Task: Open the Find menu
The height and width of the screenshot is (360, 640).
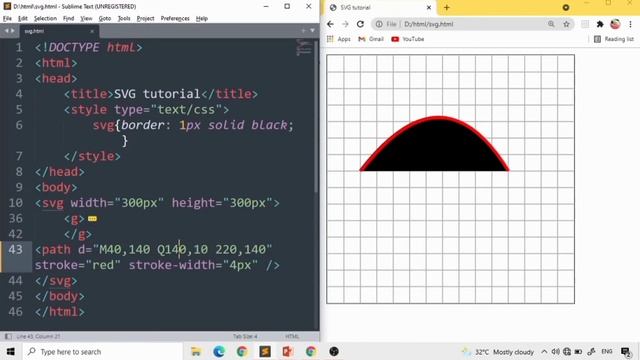Action: (68, 18)
